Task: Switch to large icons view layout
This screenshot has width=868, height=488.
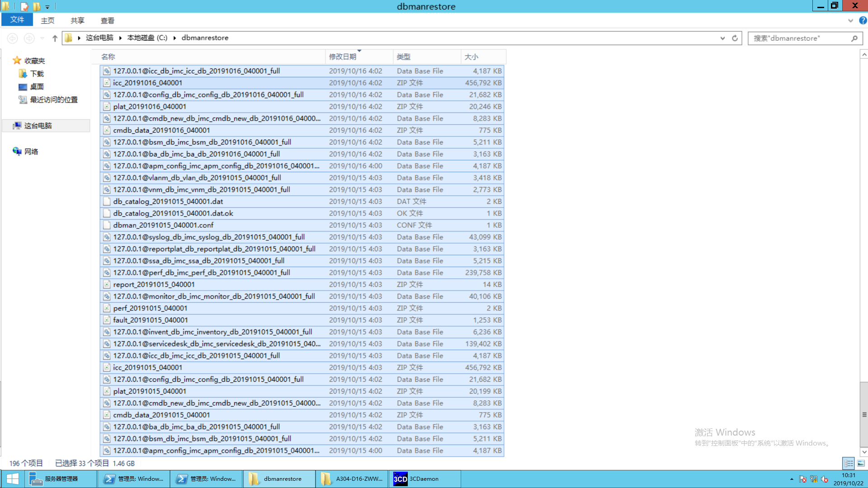Action: click(861, 463)
